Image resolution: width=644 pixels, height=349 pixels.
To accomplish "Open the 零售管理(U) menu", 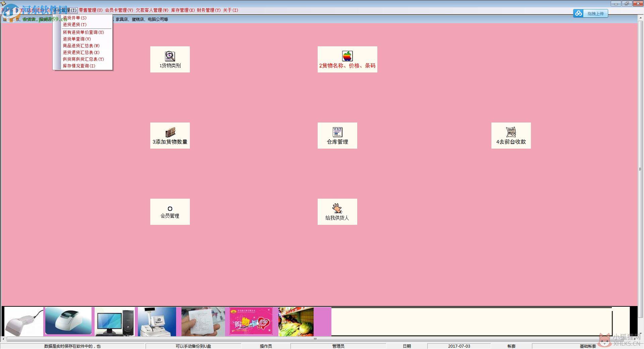I will [91, 10].
